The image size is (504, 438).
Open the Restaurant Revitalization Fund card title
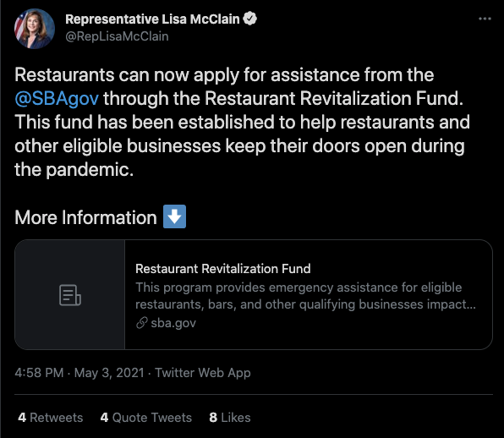223,269
